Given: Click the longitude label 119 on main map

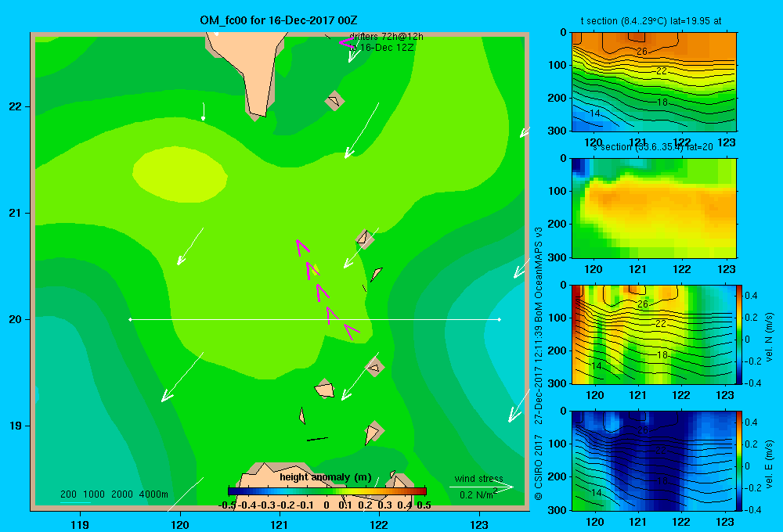Looking at the screenshot, I should coord(80,524).
